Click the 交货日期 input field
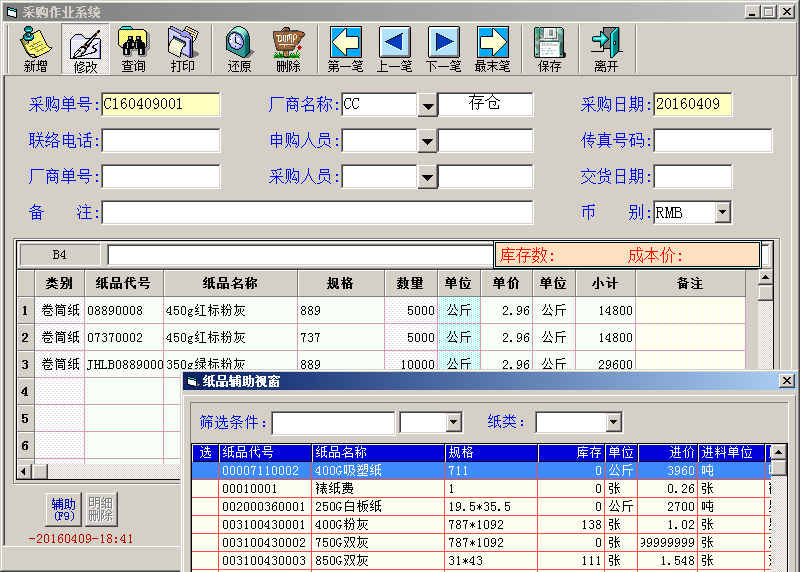Image resolution: width=800 pixels, height=572 pixels. point(693,177)
